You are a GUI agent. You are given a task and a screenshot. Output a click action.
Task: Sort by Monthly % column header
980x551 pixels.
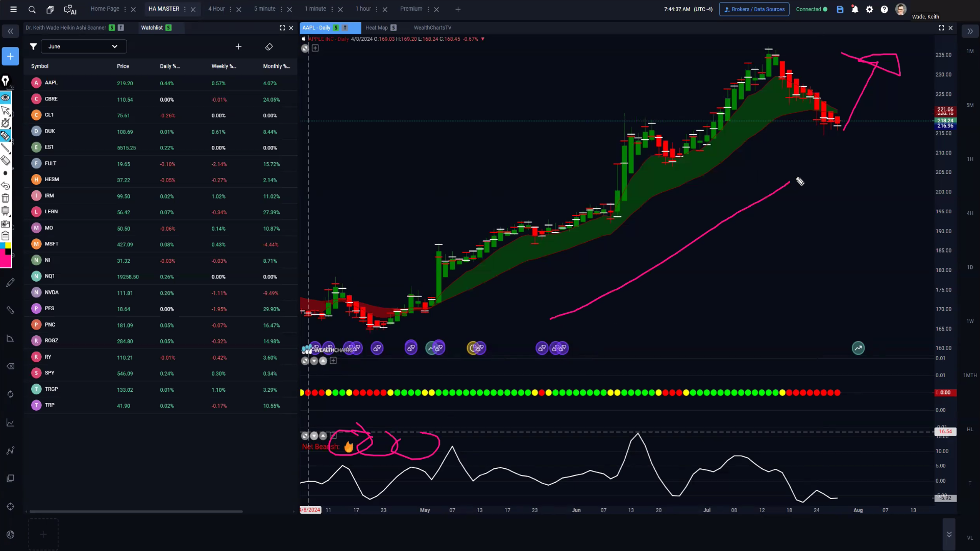[x=276, y=66]
